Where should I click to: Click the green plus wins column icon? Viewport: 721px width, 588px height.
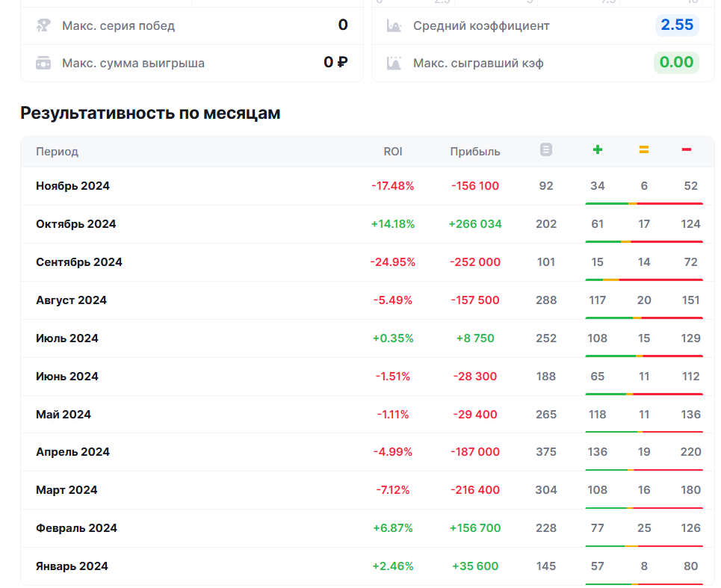[597, 150]
